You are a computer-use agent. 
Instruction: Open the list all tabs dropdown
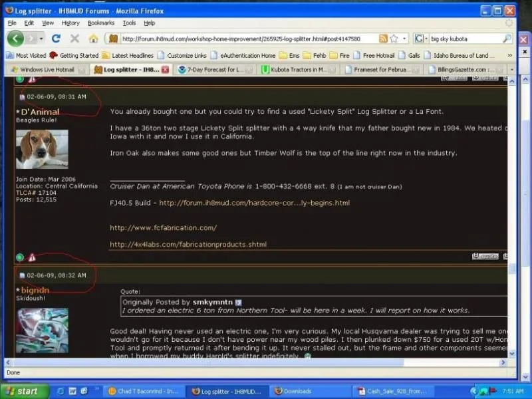(x=511, y=70)
